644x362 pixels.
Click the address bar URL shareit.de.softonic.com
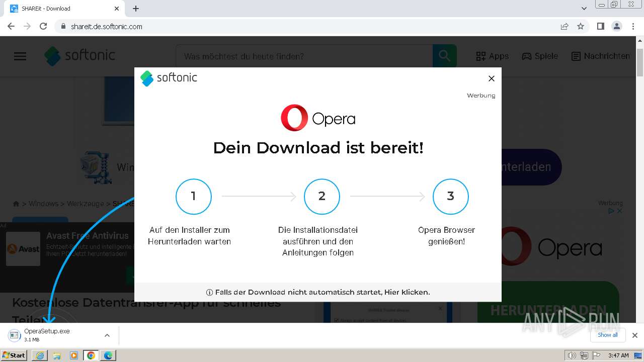point(107,27)
